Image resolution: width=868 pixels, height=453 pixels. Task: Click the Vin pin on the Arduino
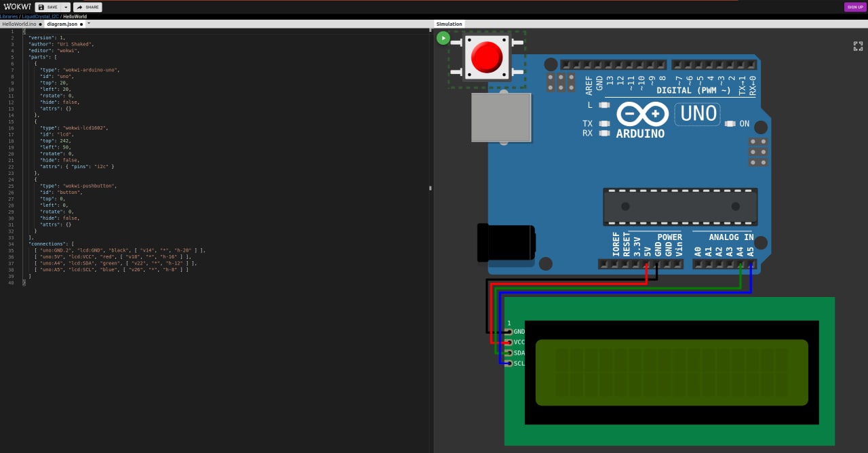pyautogui.click(x=679, y=264)
